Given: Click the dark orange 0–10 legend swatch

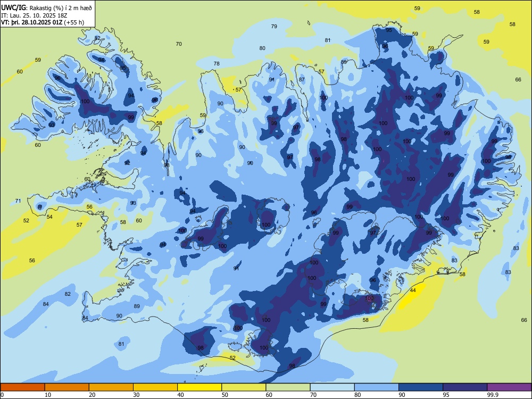Looking at the screenshot, I should [x=23, y=387].
